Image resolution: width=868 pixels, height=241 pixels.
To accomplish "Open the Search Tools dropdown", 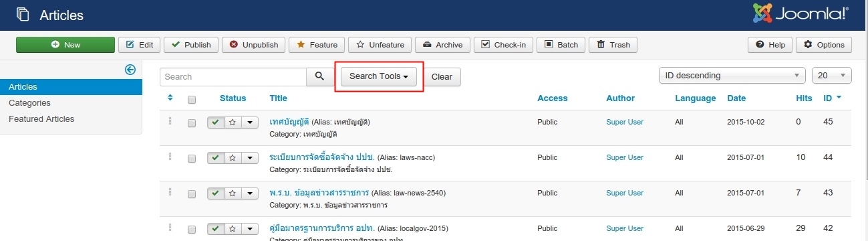I will point(379,76).
